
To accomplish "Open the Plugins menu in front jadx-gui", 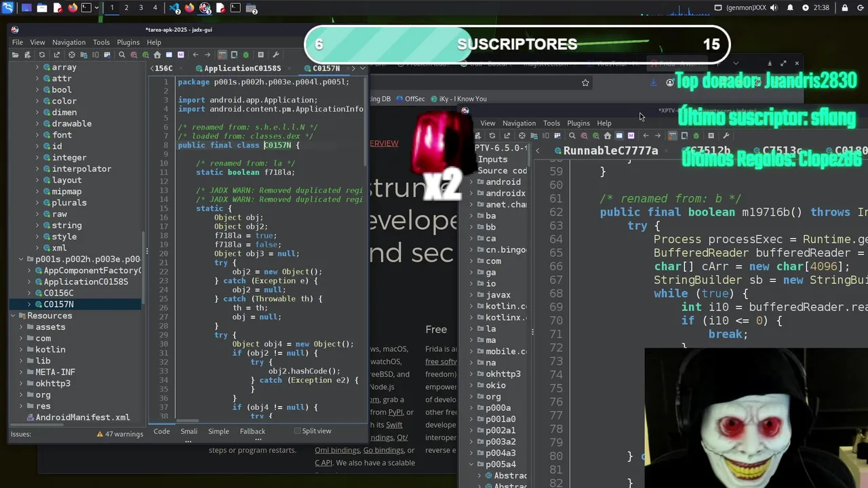I will click(128, 42).
